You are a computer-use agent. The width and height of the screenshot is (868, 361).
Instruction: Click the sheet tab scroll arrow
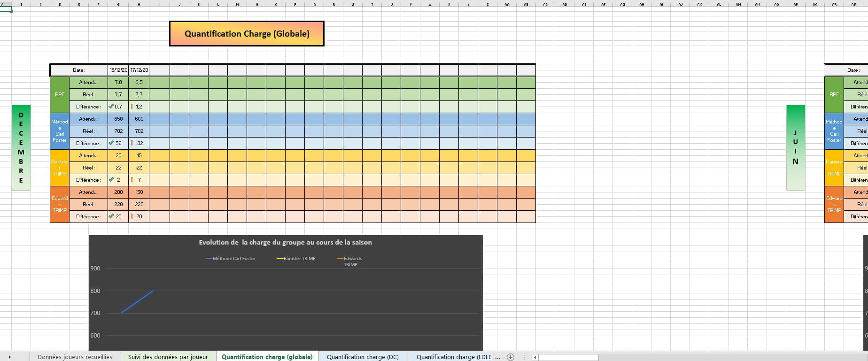point(9,357)
